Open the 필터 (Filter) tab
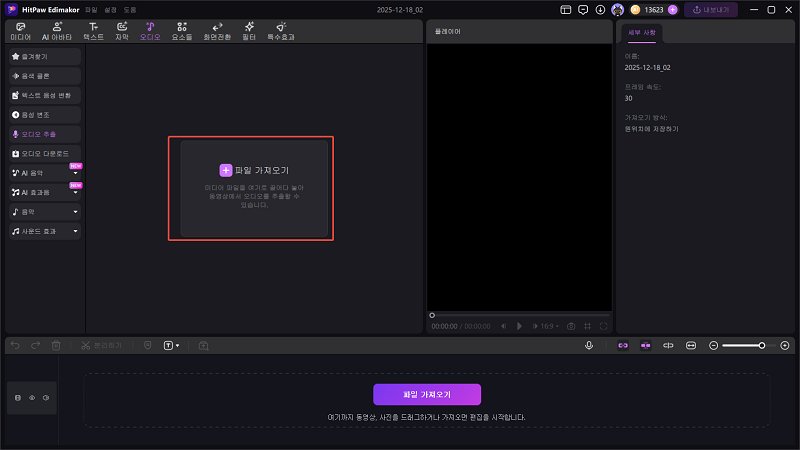The image size is (800, 450). (249, 31)
